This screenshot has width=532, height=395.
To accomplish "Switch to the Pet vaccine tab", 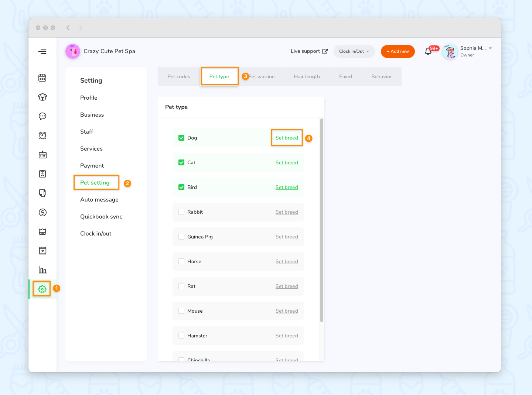I will coord(262,76).
